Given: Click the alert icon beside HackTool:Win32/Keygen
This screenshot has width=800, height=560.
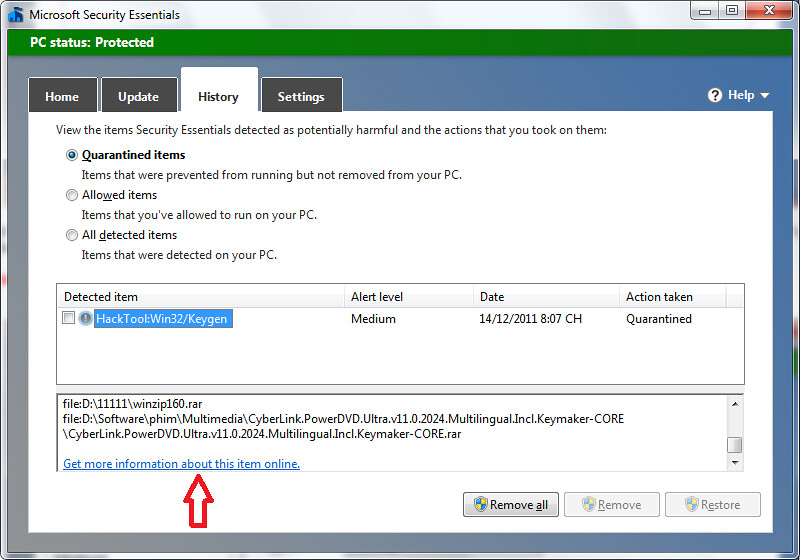Looking at the screenshot, I should click(85, 318).
